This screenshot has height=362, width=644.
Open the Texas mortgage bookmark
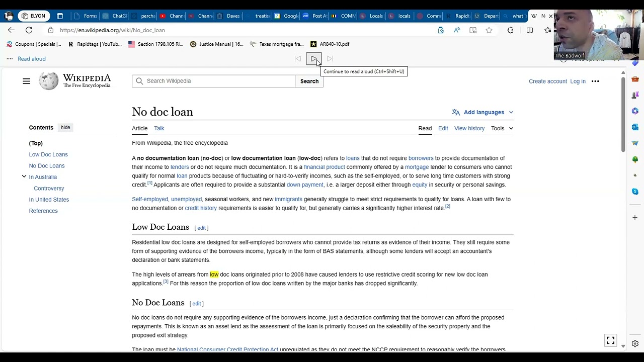276,44
